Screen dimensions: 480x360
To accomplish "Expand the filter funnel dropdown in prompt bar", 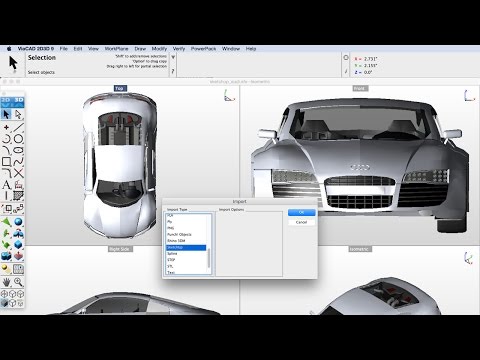I will (173, 58).
